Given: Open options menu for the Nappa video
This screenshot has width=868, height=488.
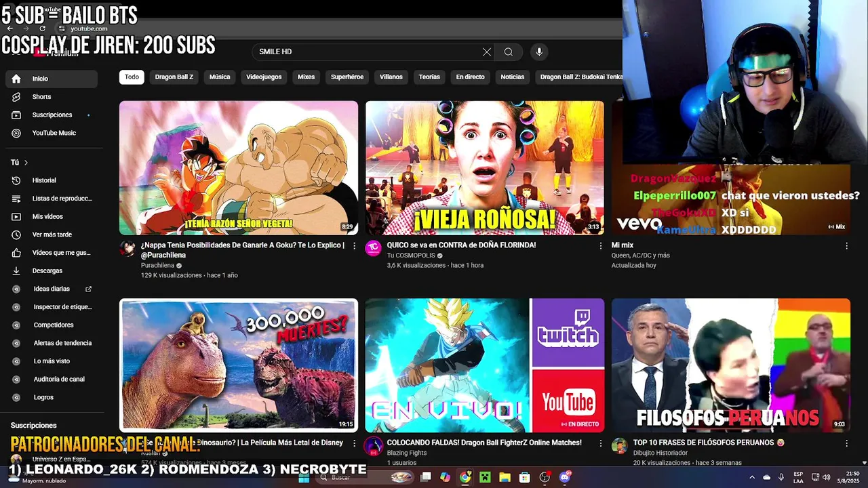Looking at the screenshot, I should pyautogui.click(x=354, y=246).
